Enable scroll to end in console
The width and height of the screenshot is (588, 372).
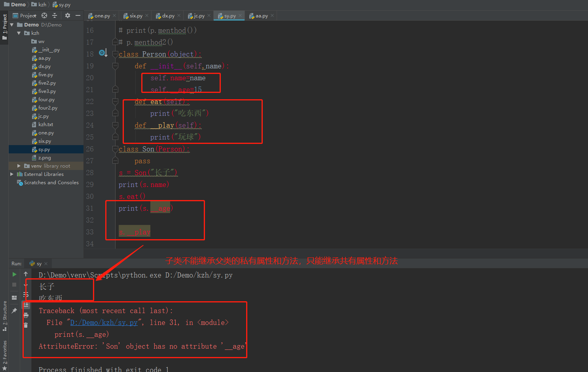point(26,305)
